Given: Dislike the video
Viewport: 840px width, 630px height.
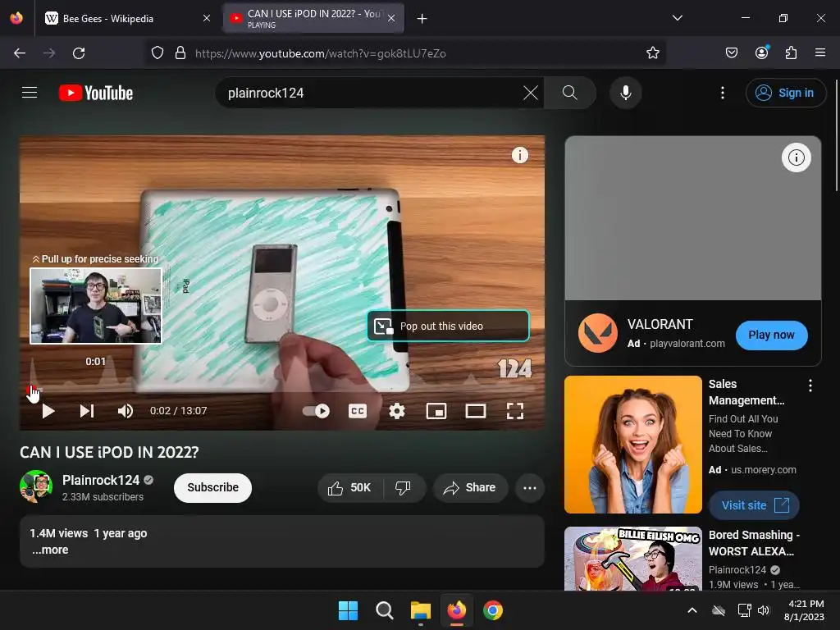Looking at the screenshot, I should [x=404, y=487].
